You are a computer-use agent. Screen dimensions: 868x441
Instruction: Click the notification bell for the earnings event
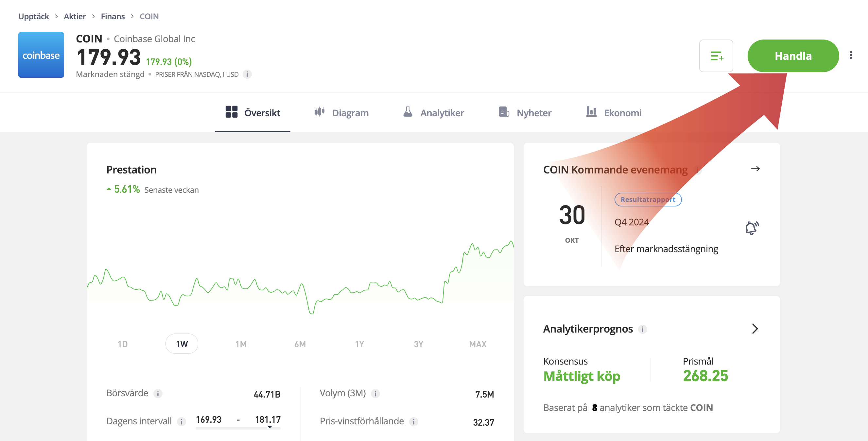pos(752,228)
